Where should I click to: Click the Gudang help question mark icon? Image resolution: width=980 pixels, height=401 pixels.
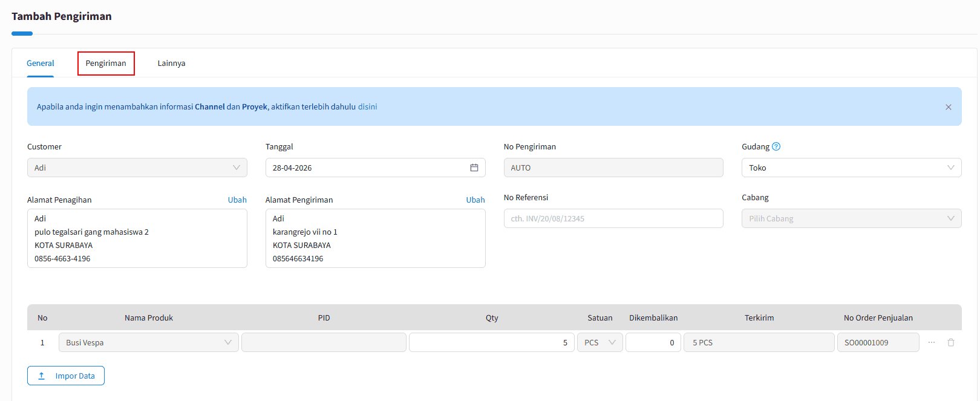776,146
